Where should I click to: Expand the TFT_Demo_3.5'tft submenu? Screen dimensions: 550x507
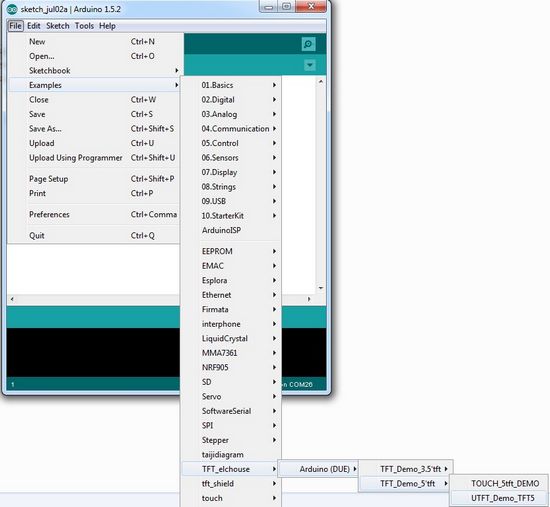click(406, 469)
